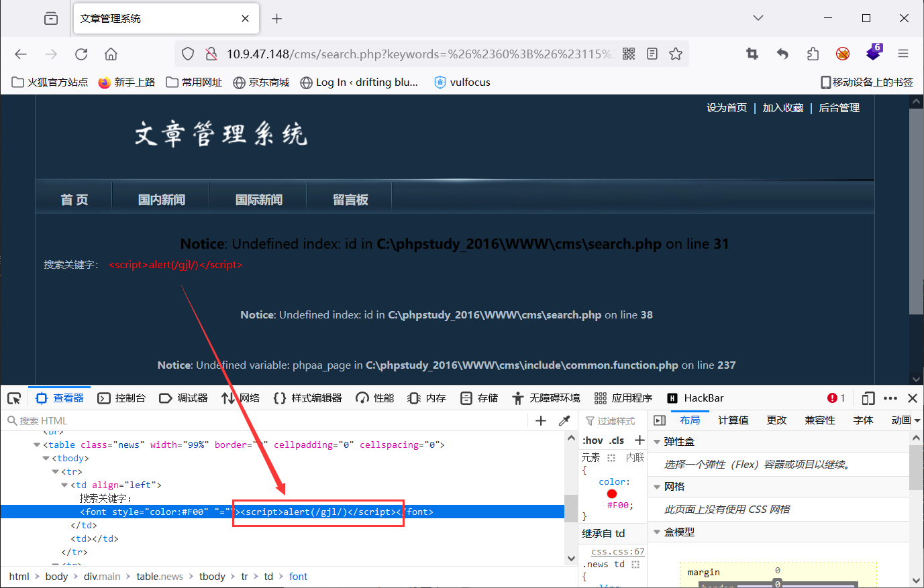Open 京东商城 bookmark
The width and height of the screenshot is (924, 588).
tap(261, 82)
